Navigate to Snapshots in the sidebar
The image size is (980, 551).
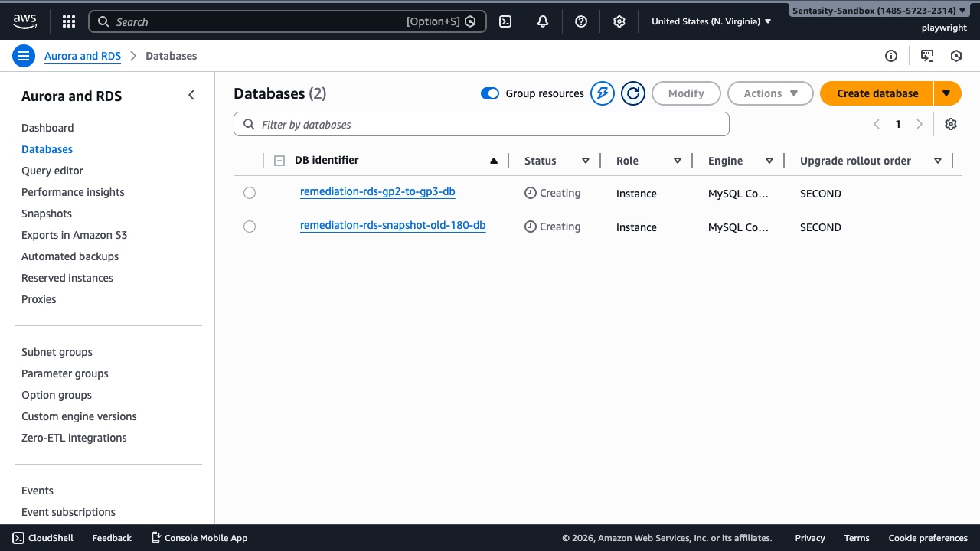(46, 213)
